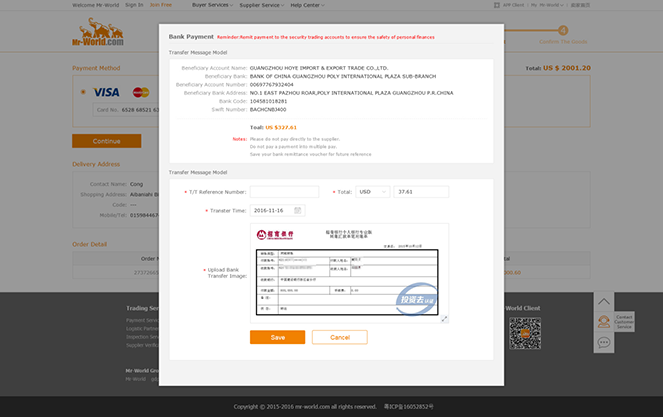This screenshot has height=417, width=663.
Task: Click the Save button
Action: tap(277, 337)
